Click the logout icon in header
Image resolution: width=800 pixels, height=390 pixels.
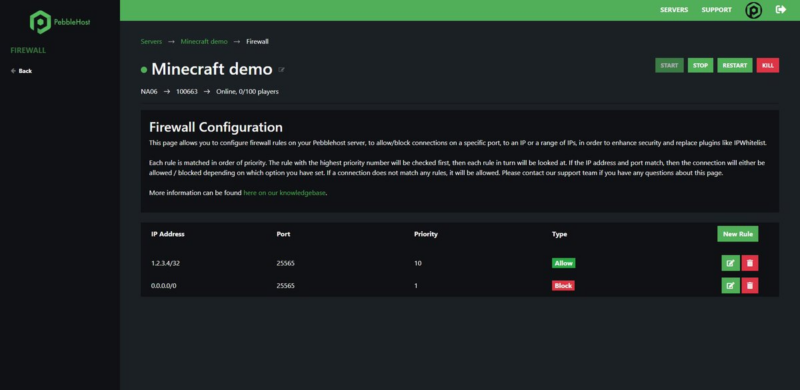point(781,10)
